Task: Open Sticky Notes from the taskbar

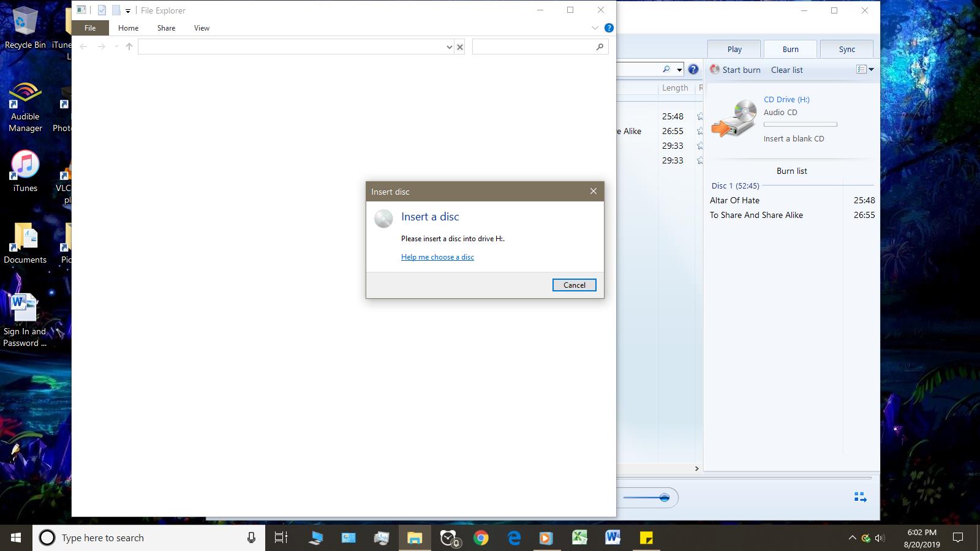Action: point(646,538)
